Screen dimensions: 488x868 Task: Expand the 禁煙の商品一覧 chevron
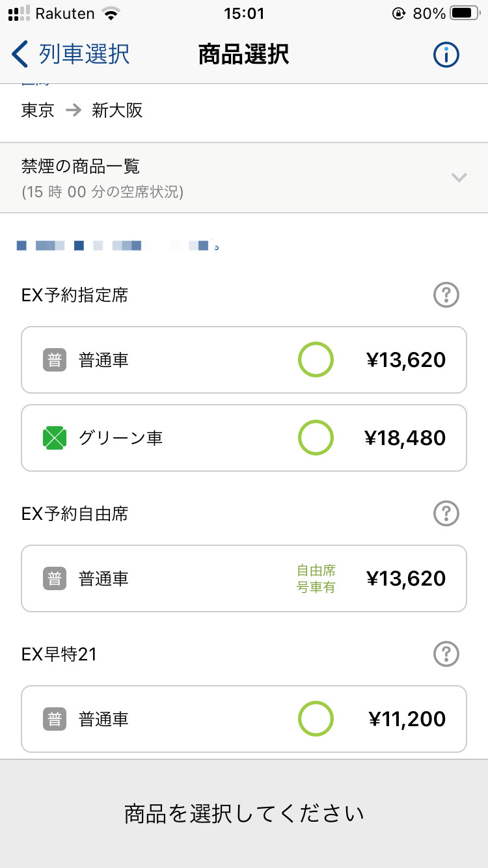(x=459, y=178)
